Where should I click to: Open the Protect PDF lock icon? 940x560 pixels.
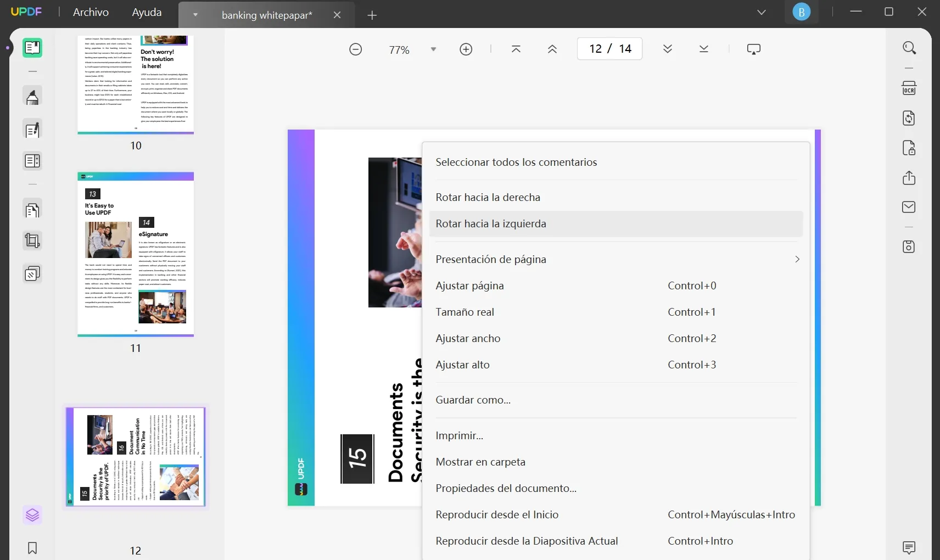[909, 148]
